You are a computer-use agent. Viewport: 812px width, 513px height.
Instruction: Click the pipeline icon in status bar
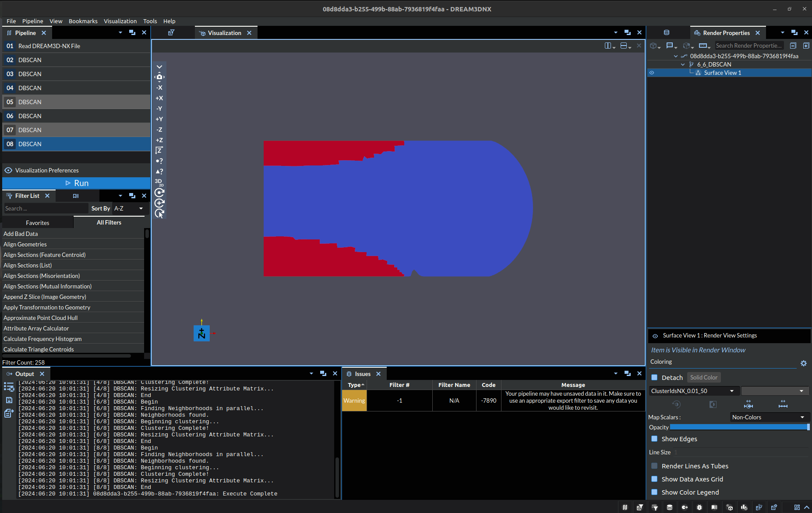click(625, 507)
